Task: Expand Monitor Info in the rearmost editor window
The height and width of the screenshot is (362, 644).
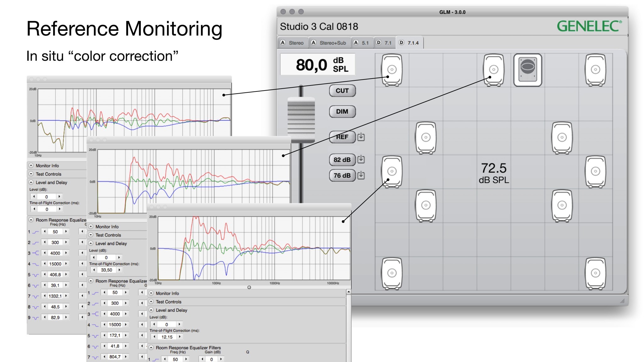Action: click(x=31, y=165)
